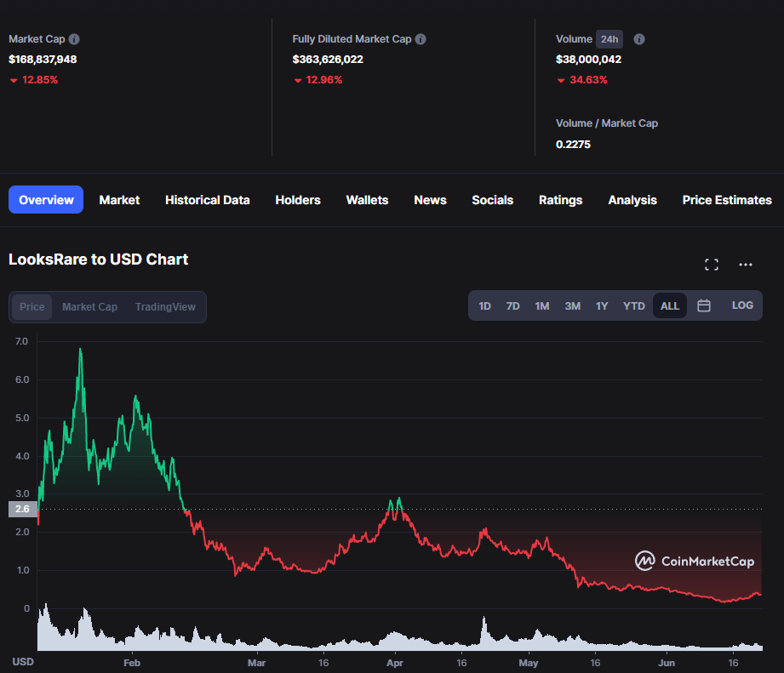Open the Volume 24h period dropdown
Image resolution: width=784 pixels, height=673 pixels.
pyautogui.click(x=609, y=39)
